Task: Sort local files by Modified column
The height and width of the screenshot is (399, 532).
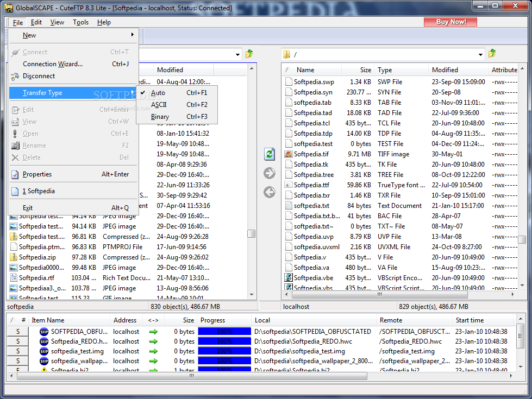Action: pyautogui.click(x=183, y=70)
